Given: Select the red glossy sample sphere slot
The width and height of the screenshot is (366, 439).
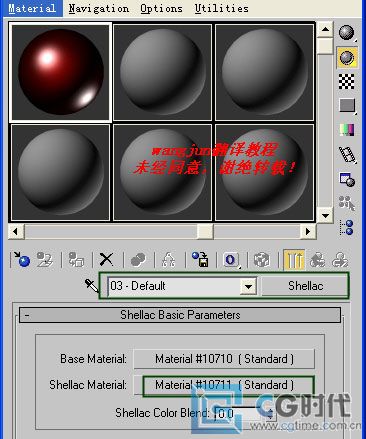Looking at the screenshot, I should (61, 72).
